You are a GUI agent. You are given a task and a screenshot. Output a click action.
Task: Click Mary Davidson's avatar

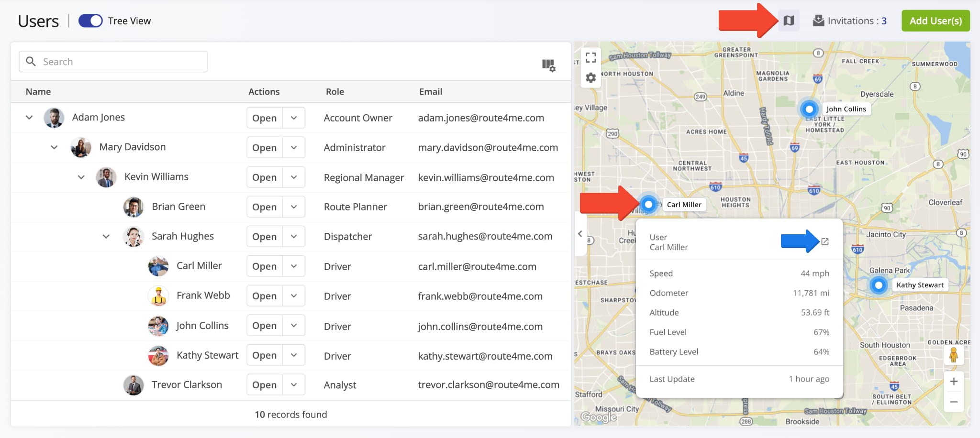click(x=80, y=147)
